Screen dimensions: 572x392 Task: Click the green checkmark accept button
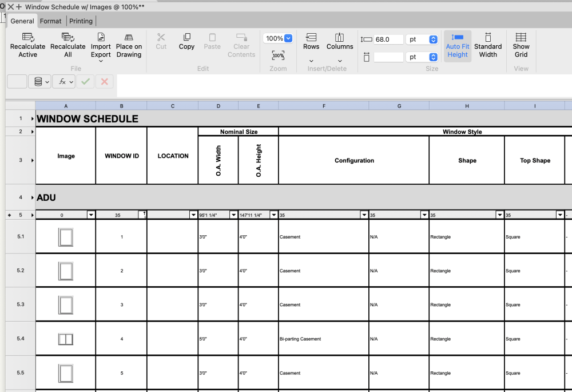(85, 82)
